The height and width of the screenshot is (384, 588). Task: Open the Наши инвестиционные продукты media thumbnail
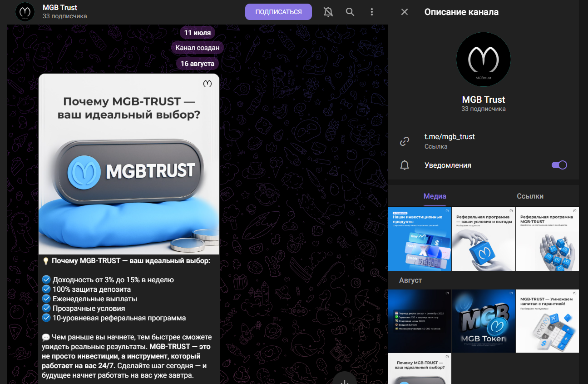(x=420, y=239)
